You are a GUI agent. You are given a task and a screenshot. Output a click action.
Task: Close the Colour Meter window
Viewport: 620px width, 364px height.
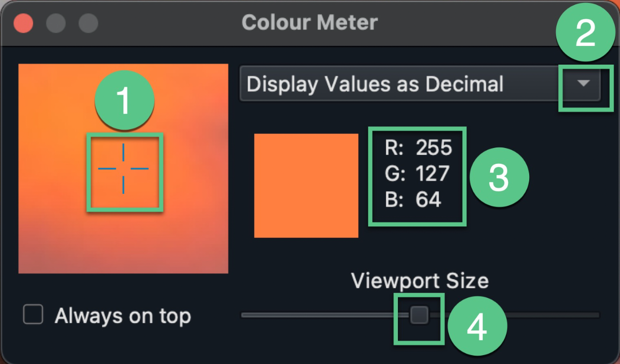(x=23, y=23)
